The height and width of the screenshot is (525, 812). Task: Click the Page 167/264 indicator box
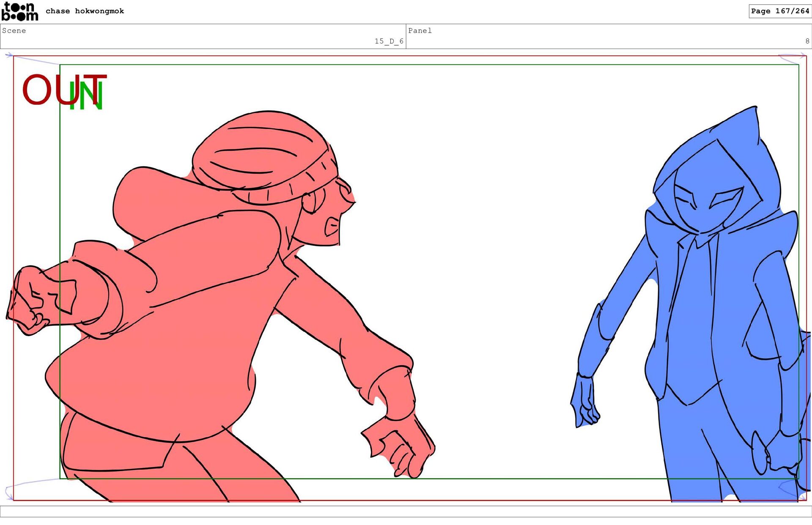[x=779, y=11]
